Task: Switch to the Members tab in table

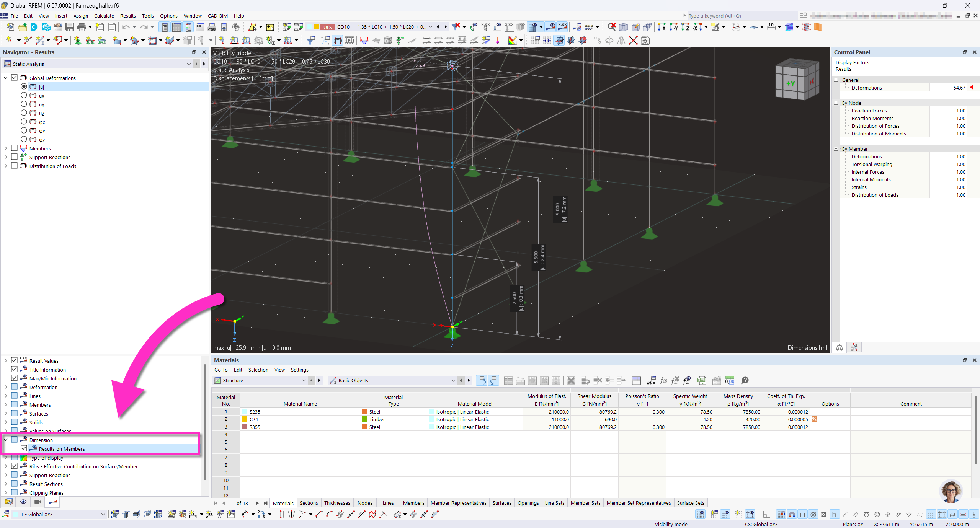Action: point(413,503)
